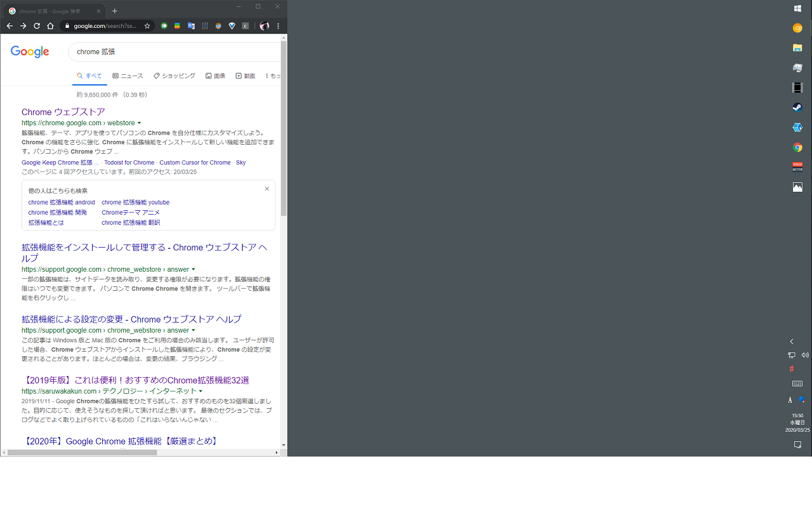Click the forward navigation arrow
The height and width of the screenshot is (508, 812).
[x=23, y=26]
